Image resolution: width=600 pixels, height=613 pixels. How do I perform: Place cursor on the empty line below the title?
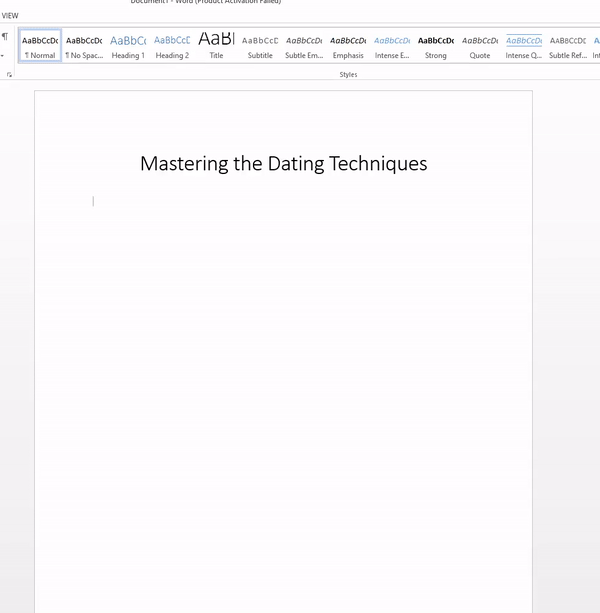pyautogui.click(x=283, y=201)
